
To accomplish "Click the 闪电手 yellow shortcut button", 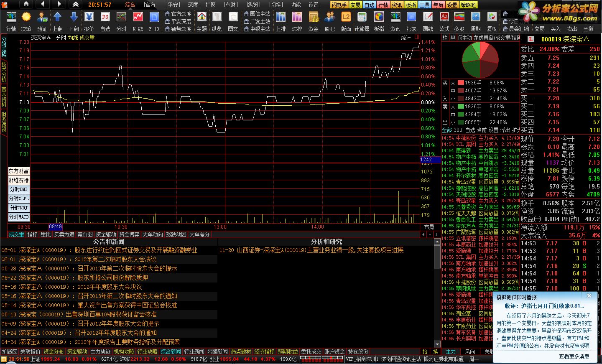I will click(x=339, y=5).
